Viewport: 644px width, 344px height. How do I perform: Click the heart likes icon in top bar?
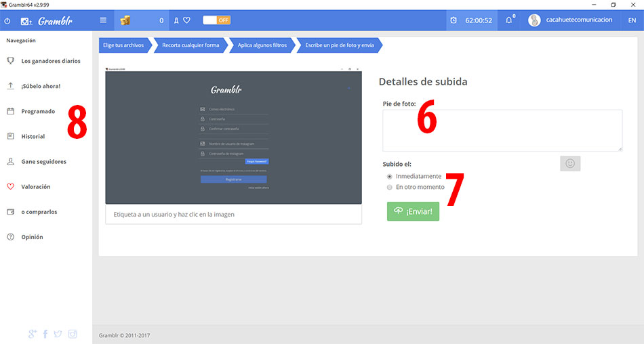coord(187,20)
